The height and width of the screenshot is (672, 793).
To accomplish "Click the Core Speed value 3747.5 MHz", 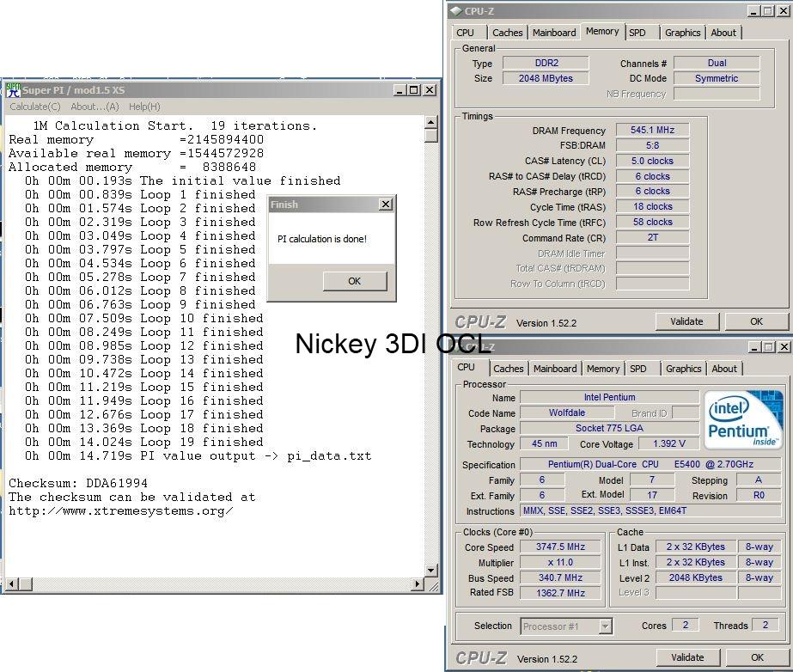I will pyautogui.click(x=560, y=547).
